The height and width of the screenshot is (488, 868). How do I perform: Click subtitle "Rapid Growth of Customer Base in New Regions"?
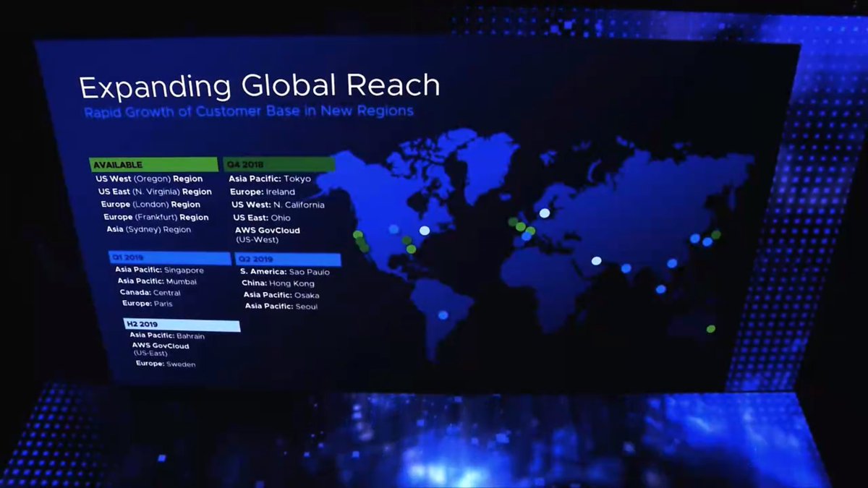[249, 112]
